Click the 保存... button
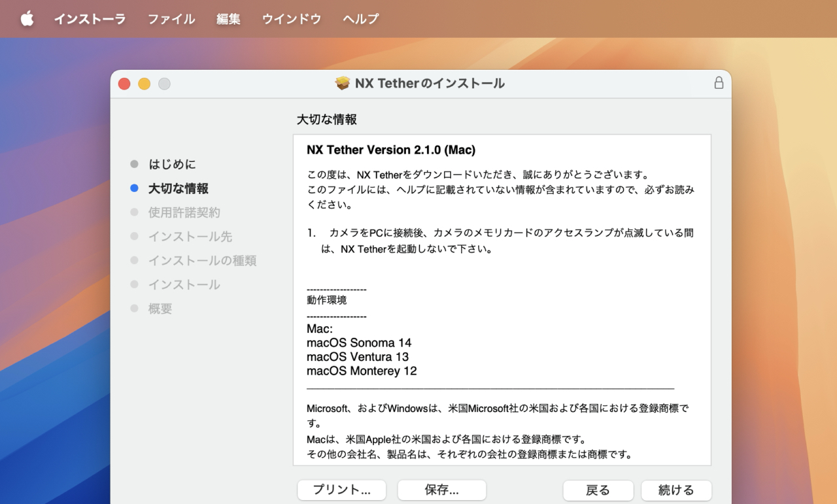This screenshot has width=837, height=504. [441, 490]
